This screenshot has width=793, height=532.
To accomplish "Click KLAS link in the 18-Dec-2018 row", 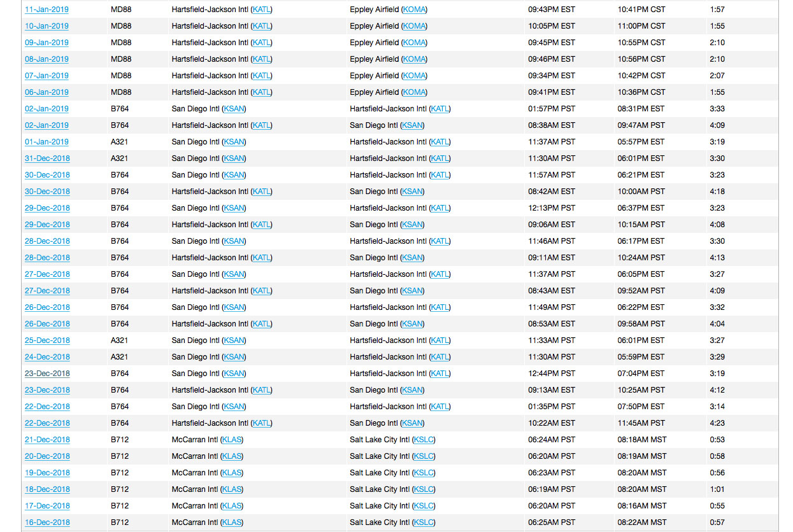I will (232, 489).
